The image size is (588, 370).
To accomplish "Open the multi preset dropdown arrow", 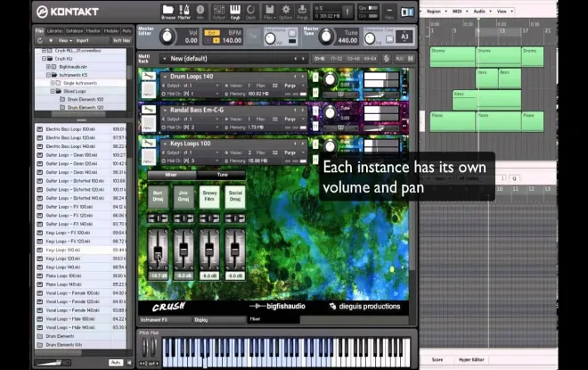I will (x=164, y=59).
